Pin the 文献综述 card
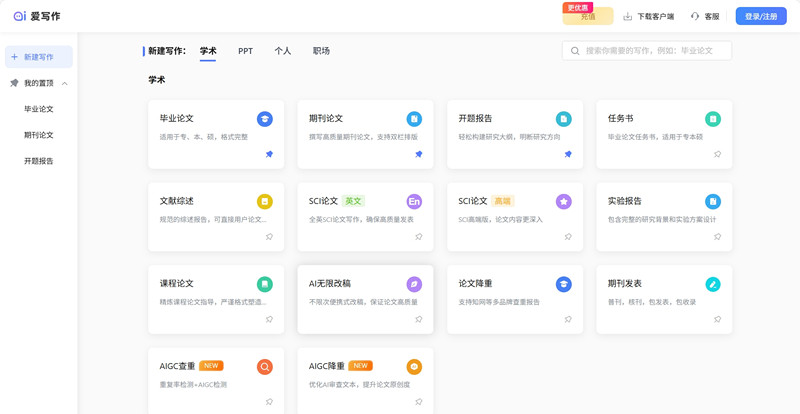The width and height of the screenshot is (800, 414). pyautogui.click(x=269, y=237)
